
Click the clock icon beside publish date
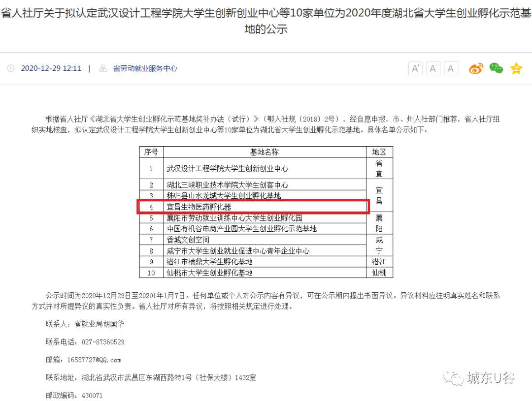pos(11,68)
